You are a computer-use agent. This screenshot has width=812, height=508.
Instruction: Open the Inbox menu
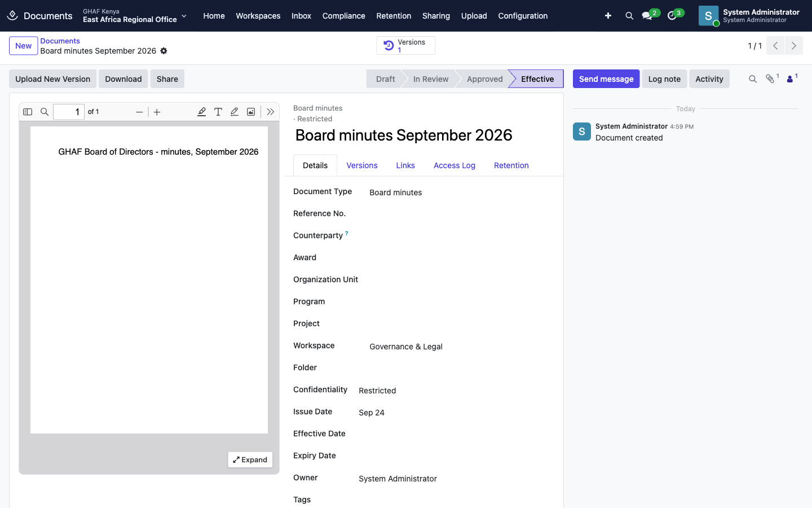302,16
